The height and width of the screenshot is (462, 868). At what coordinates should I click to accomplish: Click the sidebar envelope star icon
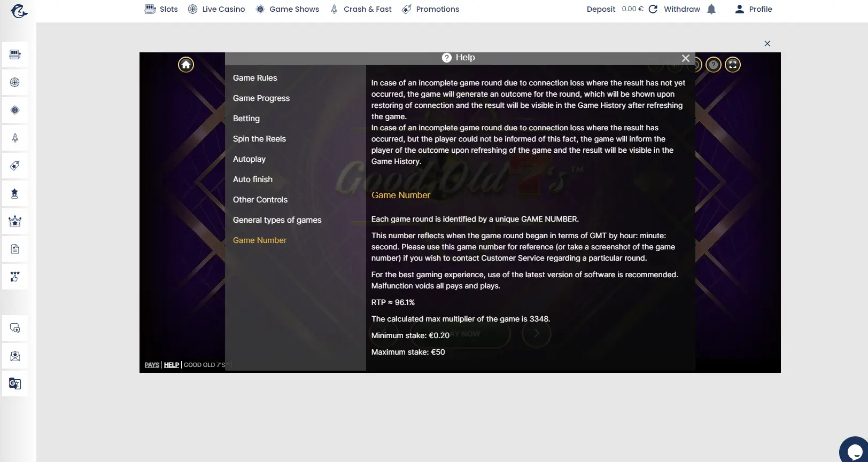click(x=15, y=356)
